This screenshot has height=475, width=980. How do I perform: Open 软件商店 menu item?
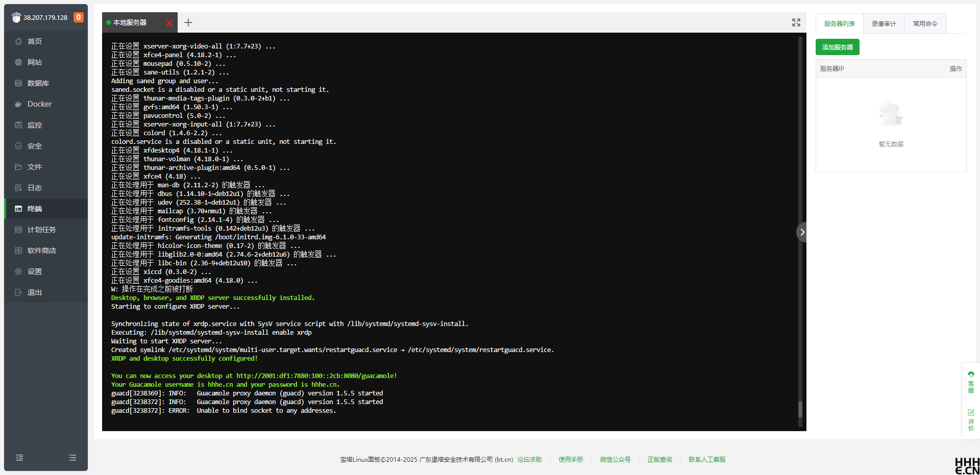tap(46, 251)
